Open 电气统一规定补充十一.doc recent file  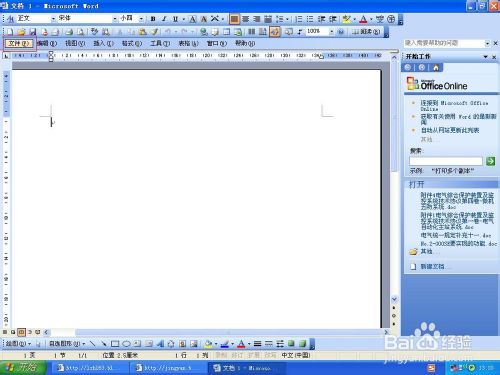click(x=456, y=236)
